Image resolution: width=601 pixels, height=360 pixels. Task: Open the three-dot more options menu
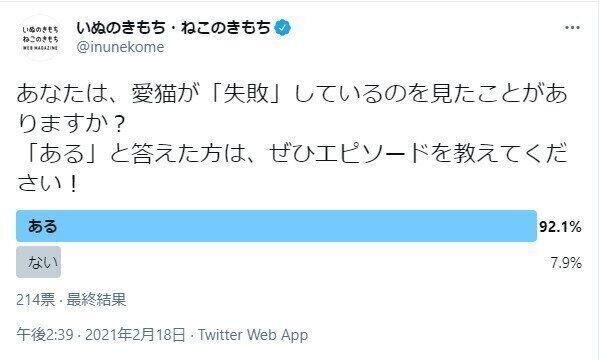(572, 28)
